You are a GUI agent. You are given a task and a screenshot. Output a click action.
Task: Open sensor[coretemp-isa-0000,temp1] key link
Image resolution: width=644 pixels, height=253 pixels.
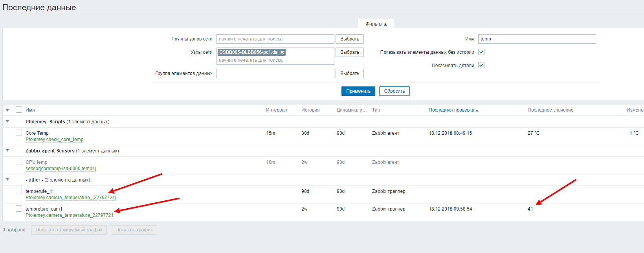[61, 169]
